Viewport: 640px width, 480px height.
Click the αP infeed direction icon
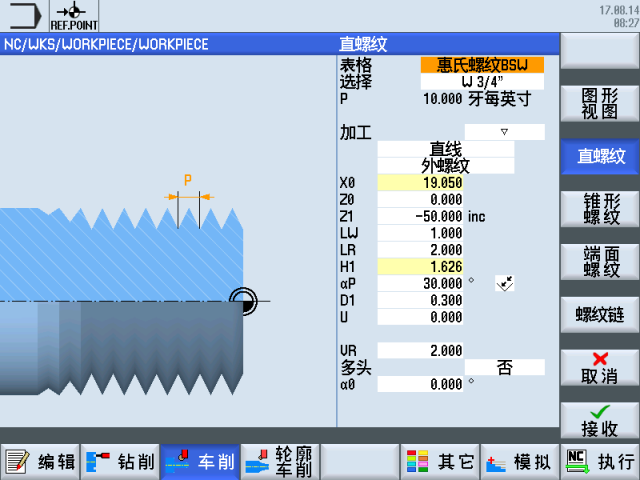click(504, 283)
